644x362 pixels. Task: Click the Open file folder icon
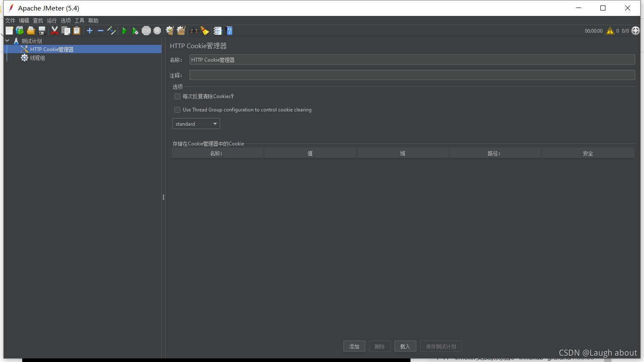(31, 31)
